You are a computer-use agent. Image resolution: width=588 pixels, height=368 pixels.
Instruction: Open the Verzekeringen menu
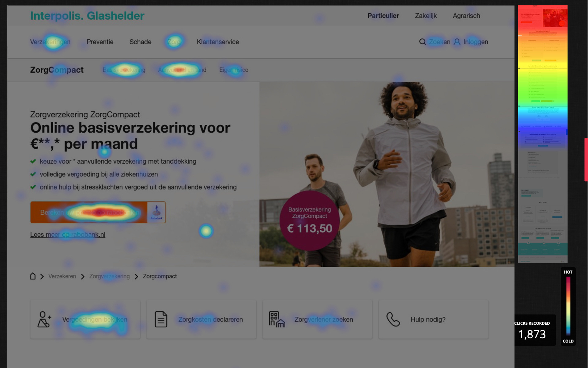pyautogui.click(x=50, y=42)
